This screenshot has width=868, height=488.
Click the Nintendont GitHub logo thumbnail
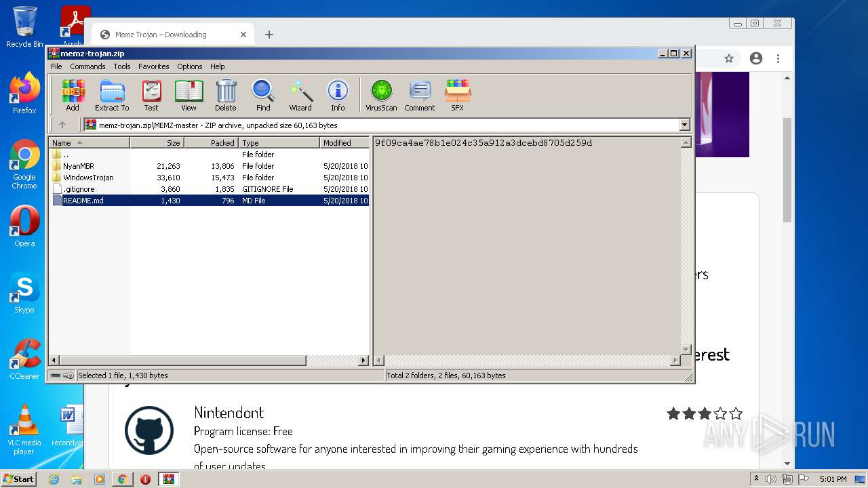149,430
